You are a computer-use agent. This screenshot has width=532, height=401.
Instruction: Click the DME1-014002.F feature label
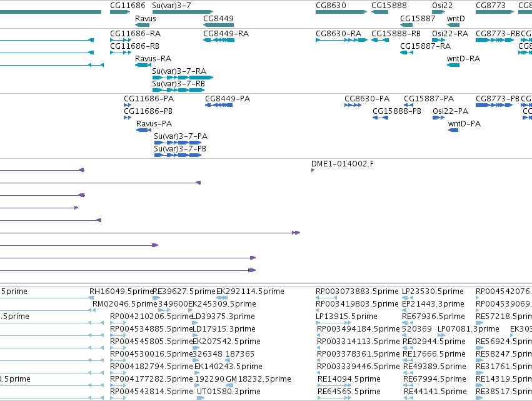coord(343,164)
